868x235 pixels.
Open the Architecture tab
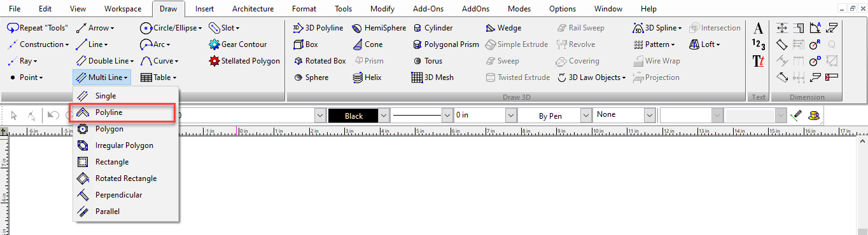click(253, 9)
